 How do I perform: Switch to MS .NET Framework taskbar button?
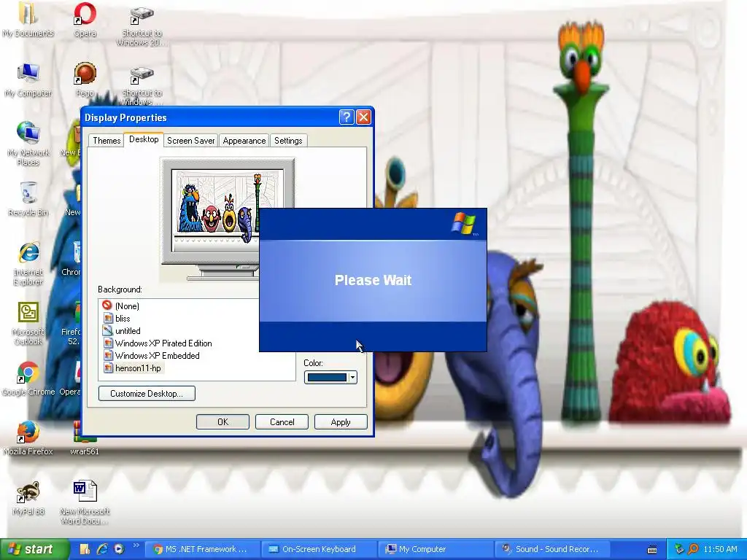pos(201,549)
